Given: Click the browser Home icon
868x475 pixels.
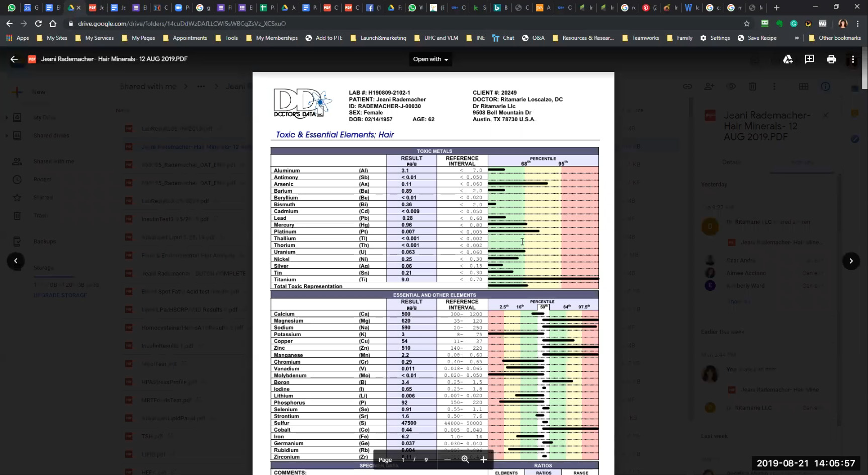Looking at the screenshot, I should pyautogui.click(x=53, y=24).
